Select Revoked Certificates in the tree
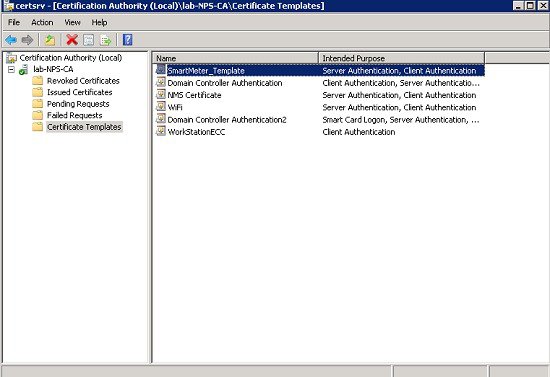This screenshot has height=377, width=550. (x=83, y=81)
